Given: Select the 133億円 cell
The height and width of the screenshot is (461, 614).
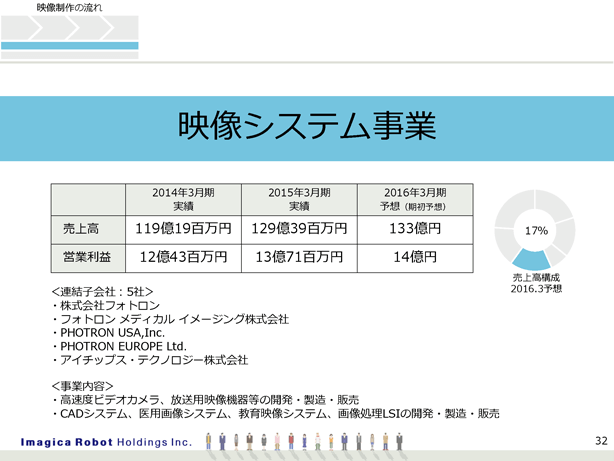Looking at the screenshot, I should (x=415, y=230).
